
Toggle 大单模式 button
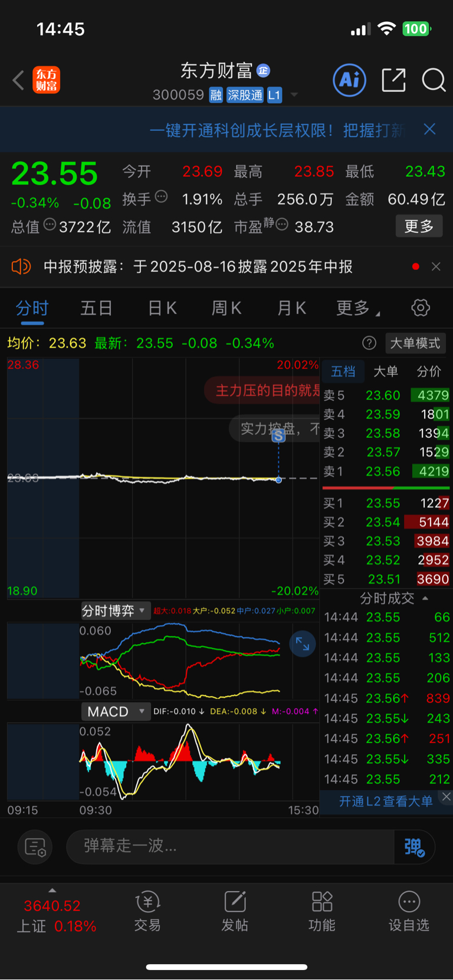415,343
